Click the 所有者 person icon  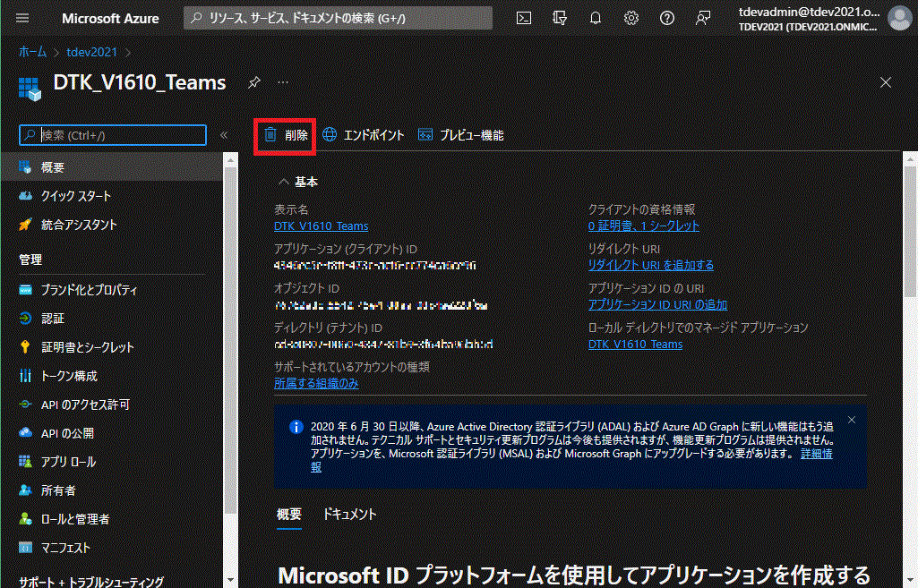tap(25, 490)
